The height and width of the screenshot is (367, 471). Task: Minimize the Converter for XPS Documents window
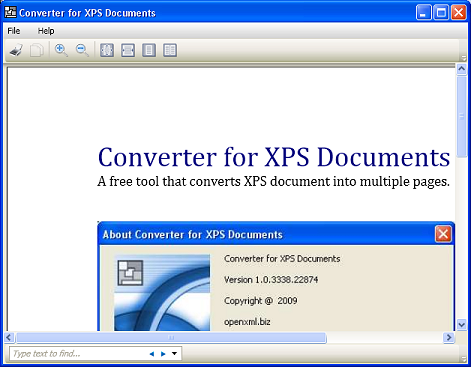click(x=423, y=13)
